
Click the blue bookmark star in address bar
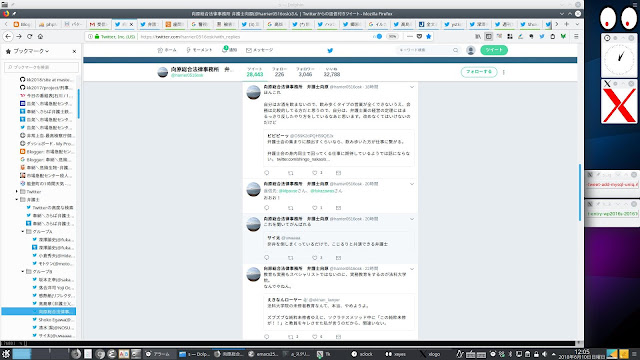click(428, 36)
